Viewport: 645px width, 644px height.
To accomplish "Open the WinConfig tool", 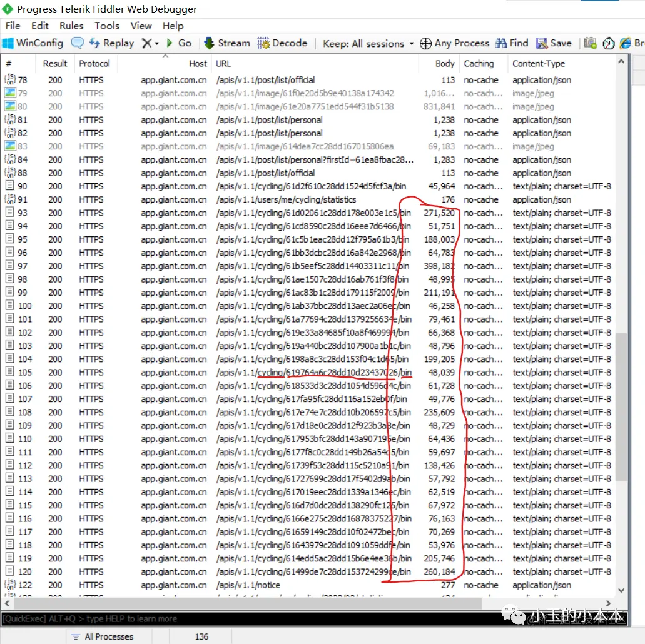I will [x=33, y=43].
